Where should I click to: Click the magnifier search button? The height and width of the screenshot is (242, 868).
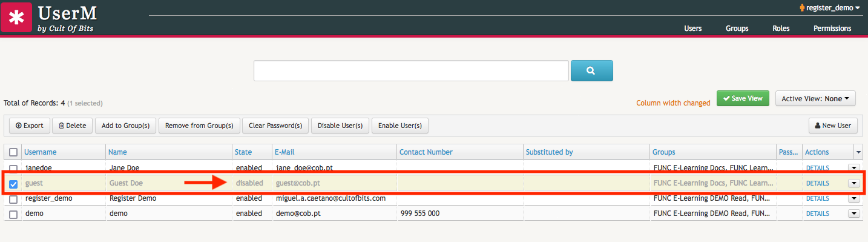[x=591, y=70]
